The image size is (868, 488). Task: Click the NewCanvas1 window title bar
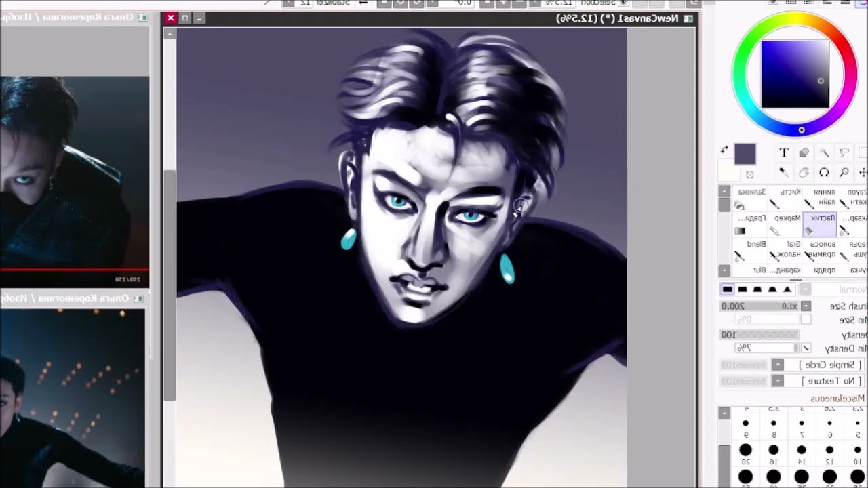(429, 18)
